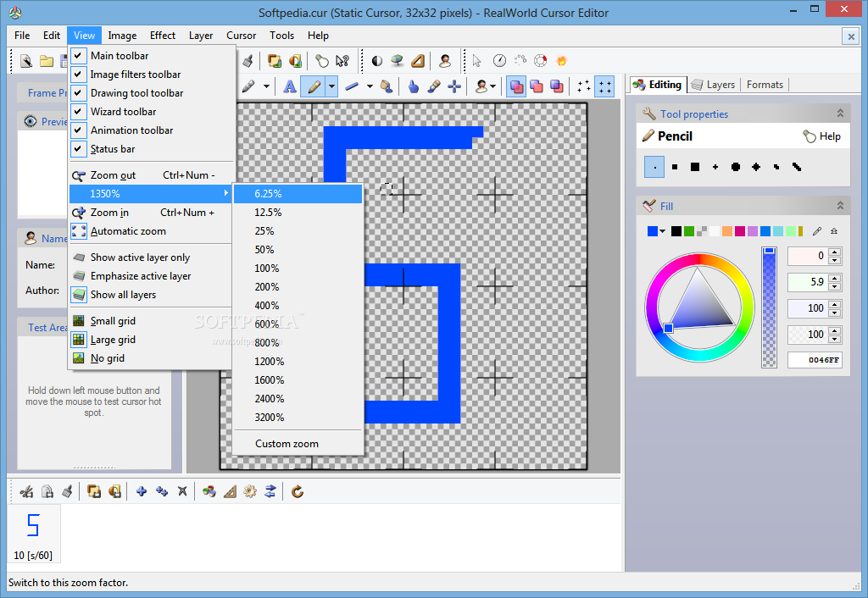Image resolution: width=868 pixels, height=598 pixels.
Task: Open the Line tool dropdown arrow
Action: [370, 87]
